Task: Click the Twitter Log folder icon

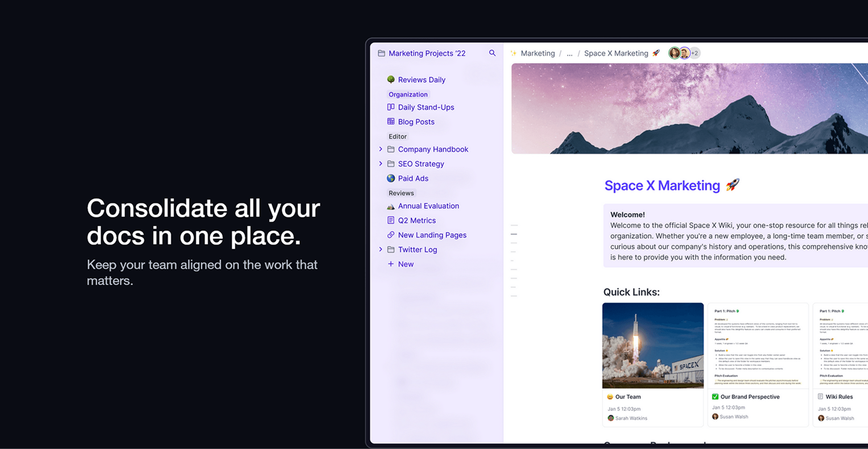Action: click(391, 250)
